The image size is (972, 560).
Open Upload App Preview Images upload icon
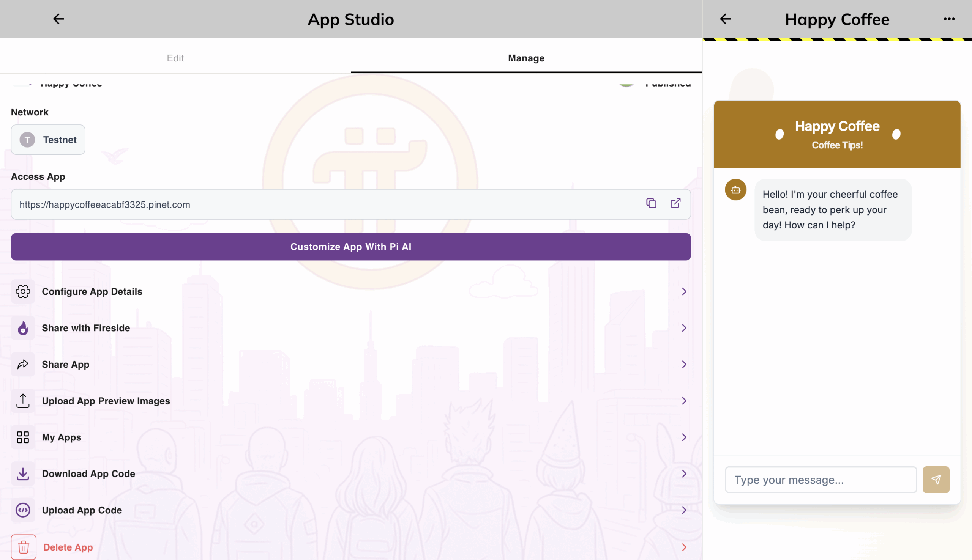coord(23,401)
